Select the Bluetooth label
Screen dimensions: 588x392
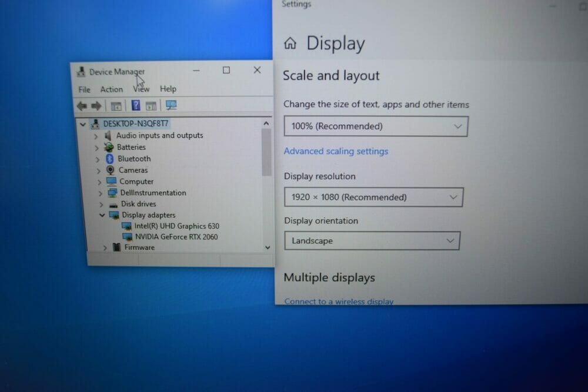tap(134, 159)
